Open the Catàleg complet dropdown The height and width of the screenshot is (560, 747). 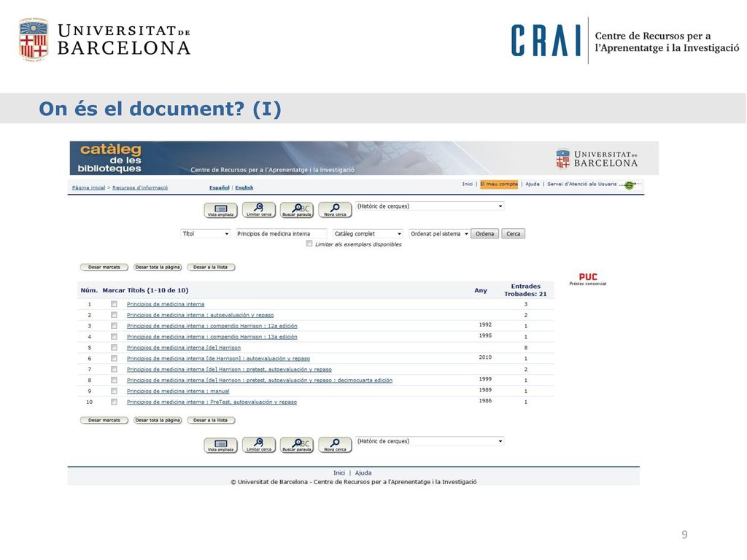pyautogui.click(x=368, y=234)
